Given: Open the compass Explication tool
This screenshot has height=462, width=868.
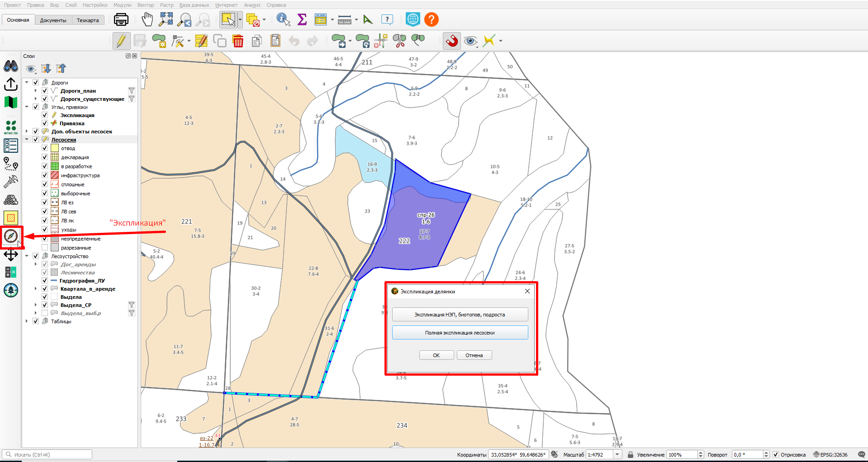Looking at the screenshot, I should click(x=11, y=236).
